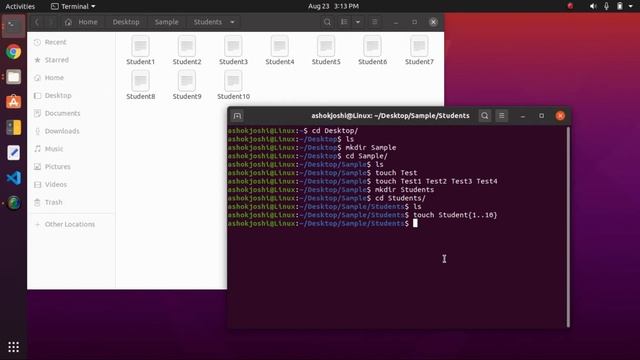Select the Student3 file

point(233,51)
